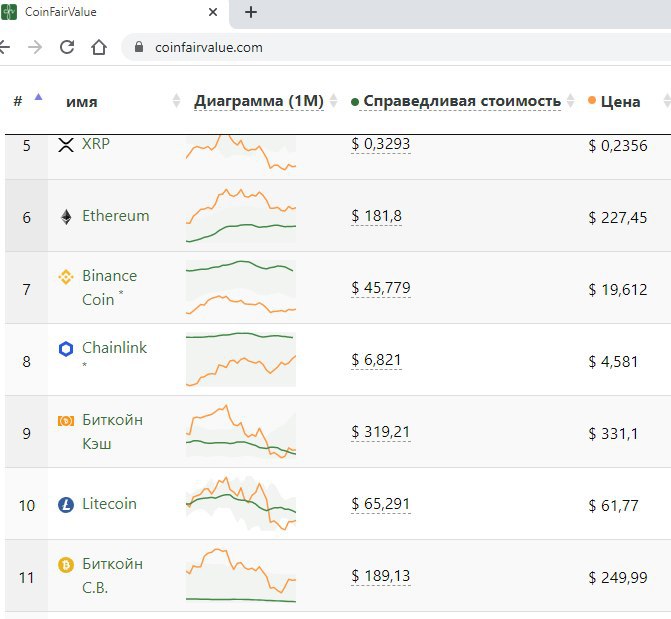671x619 pixels.
Task: Click the Binance Coin logo icon
Action: tap(66, 277)
